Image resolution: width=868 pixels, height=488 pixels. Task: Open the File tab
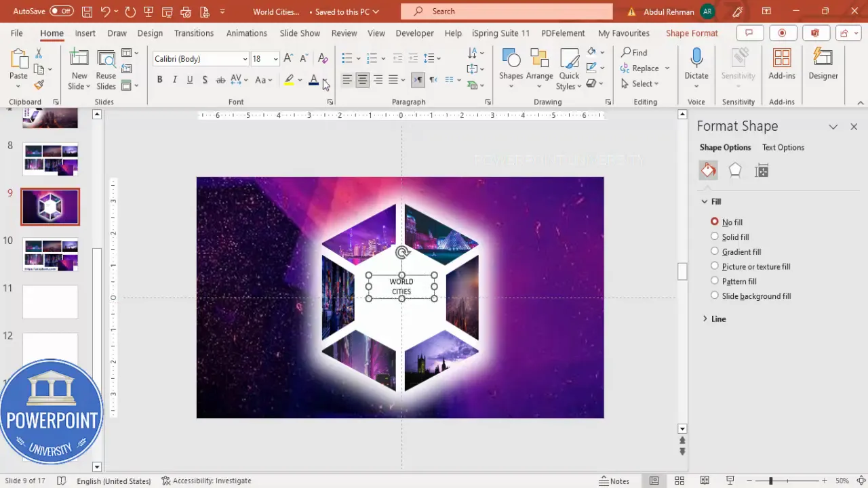point(16,33)
